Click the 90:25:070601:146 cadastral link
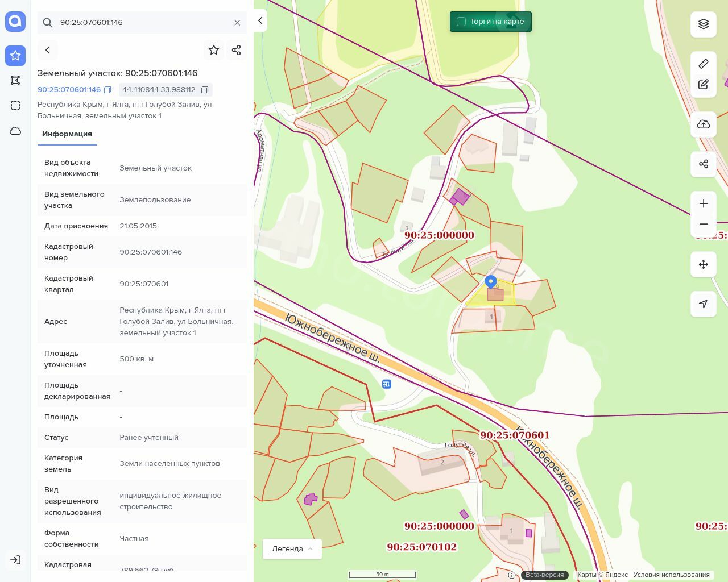The width and height of the screenshot is (728, 582). click(69, 90)
